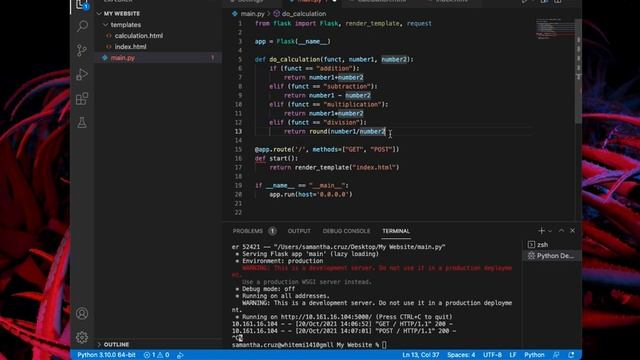
Task: Click UTF-8 encoding in status bar
Action: click(492, 355)
